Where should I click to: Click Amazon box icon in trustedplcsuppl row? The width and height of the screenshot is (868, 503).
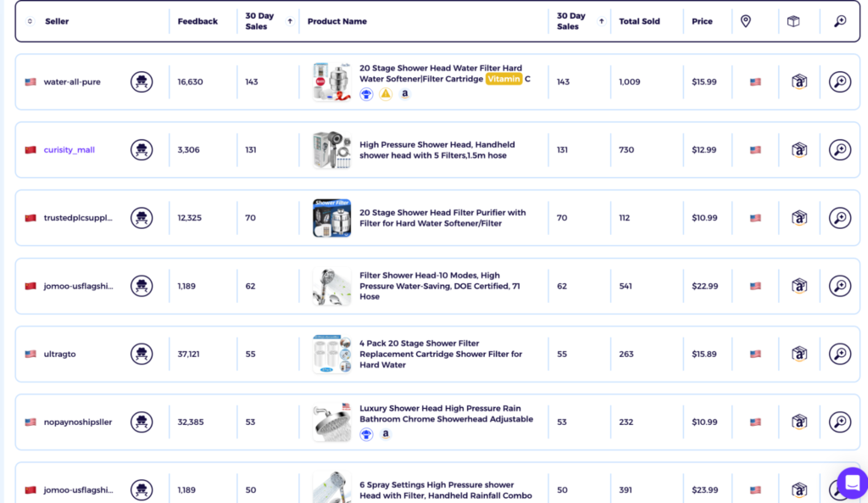coord(798,218)
